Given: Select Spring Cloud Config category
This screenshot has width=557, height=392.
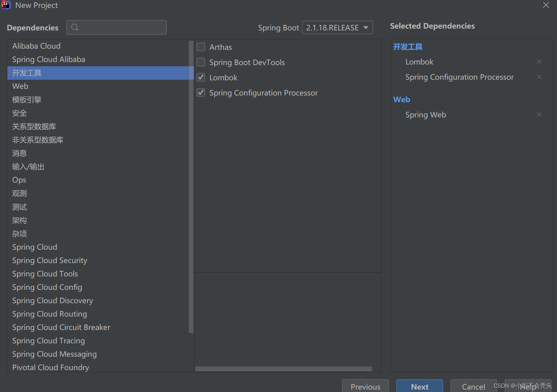Looking at the screenshot, I should [98, 287].
